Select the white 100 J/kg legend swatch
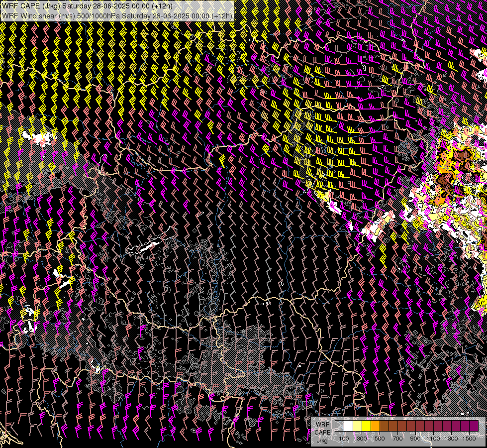The width and height of the screenshot is (487, 448). [349, 426]
